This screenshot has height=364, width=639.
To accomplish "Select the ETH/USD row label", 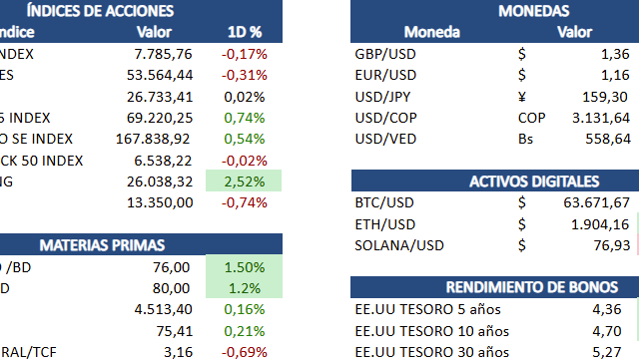I will coord(385,224).
